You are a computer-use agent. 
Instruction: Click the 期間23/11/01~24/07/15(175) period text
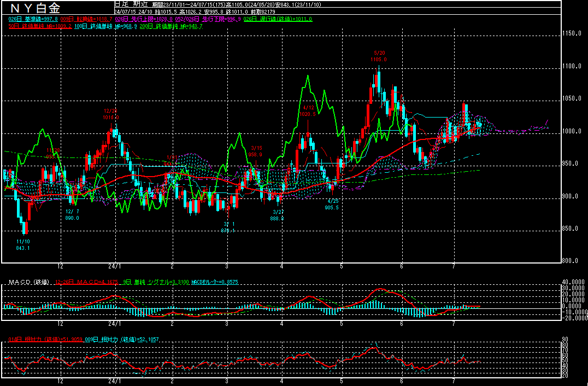pyautogui.click(x=189, y=5)
